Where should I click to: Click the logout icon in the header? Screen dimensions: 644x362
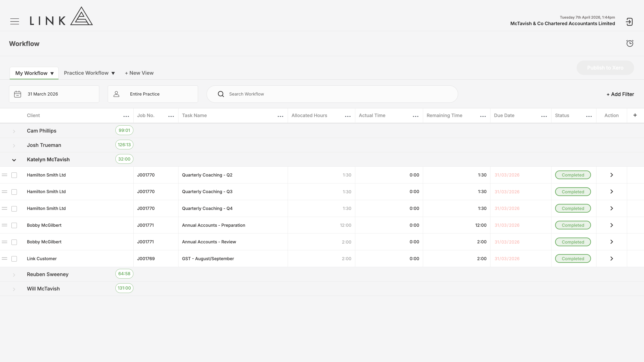click(629, 22)
